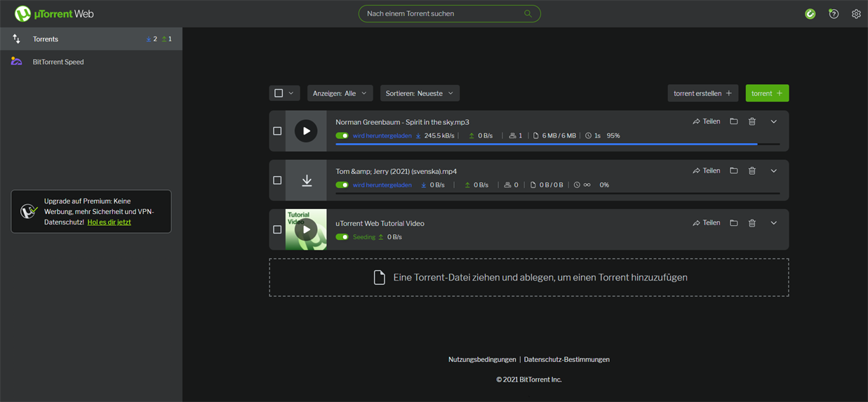Check the uTorrent Web Tutorial Video checkbox

[277, 229]
